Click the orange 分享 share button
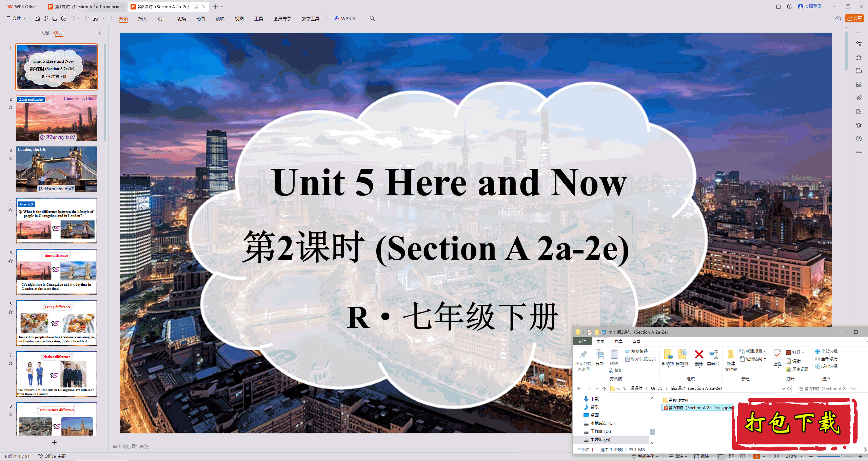Viewport: 868px width, 461px height. click(x=854, y=18)
